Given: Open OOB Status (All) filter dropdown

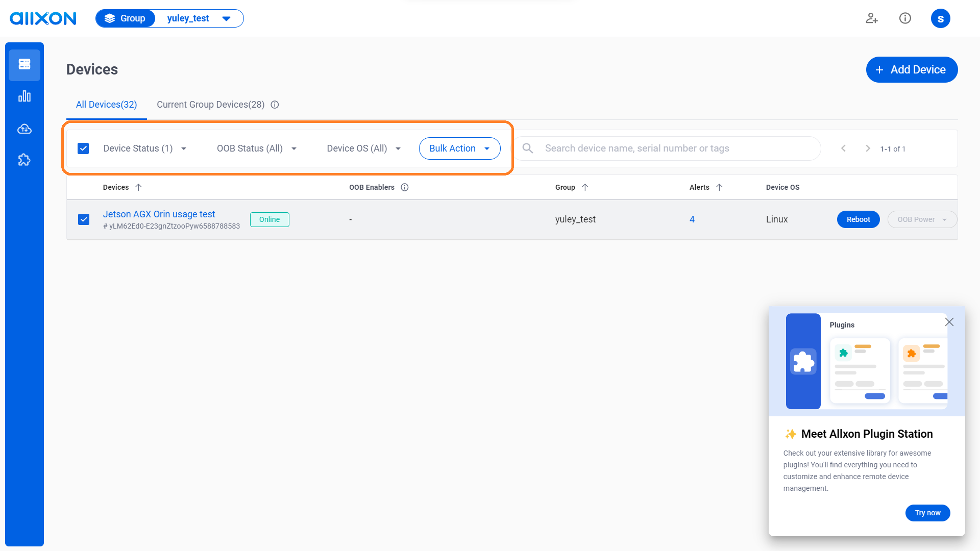Looking at the screenshot, I should [257, 148].
